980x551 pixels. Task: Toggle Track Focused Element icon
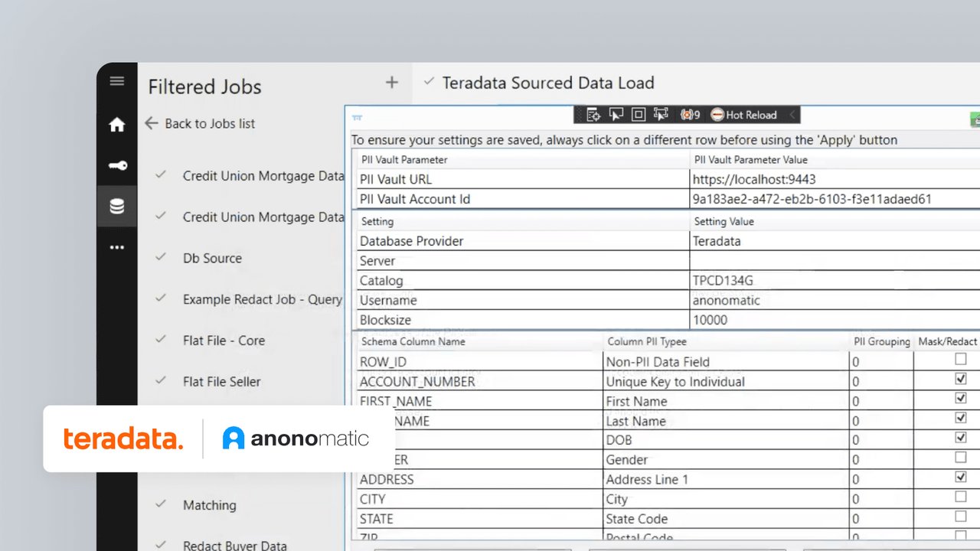[661, 115]
